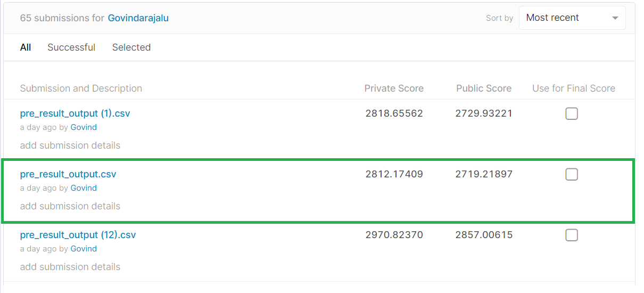Check final score box for pre_result_output.csv
This screenshot has height=293, width=644.
572,174
